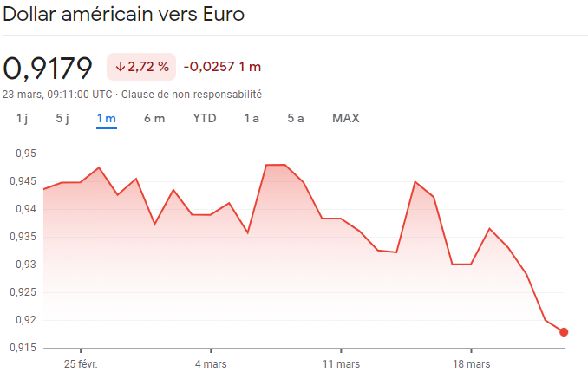
Task: Click the active 1 m range tab
Action: click(x=107, y=118)
